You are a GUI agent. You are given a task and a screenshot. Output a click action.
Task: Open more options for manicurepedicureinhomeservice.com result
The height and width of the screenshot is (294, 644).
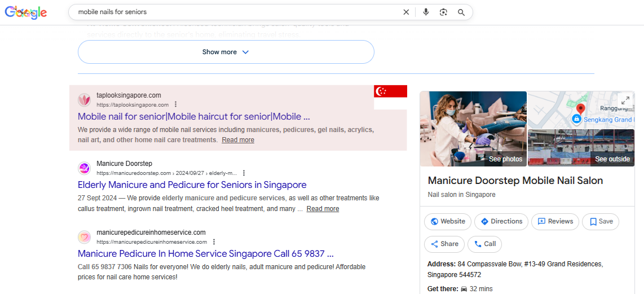point(214,242)
